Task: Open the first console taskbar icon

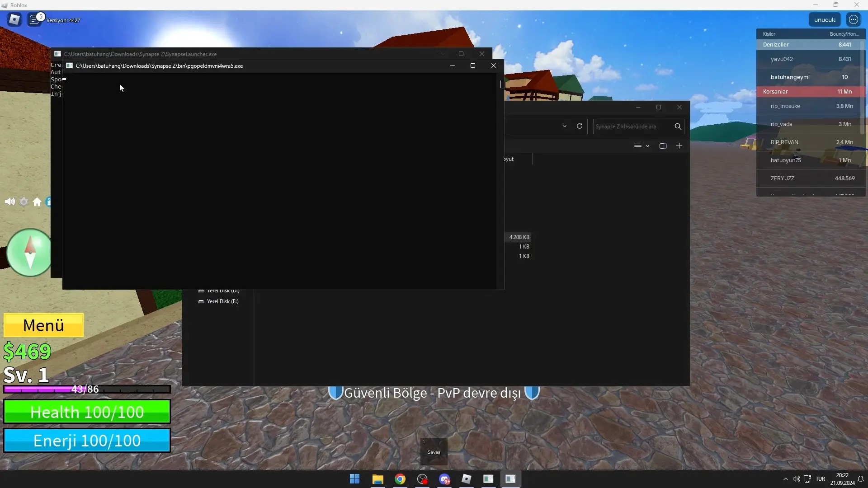Action: [x=488, y=479]
